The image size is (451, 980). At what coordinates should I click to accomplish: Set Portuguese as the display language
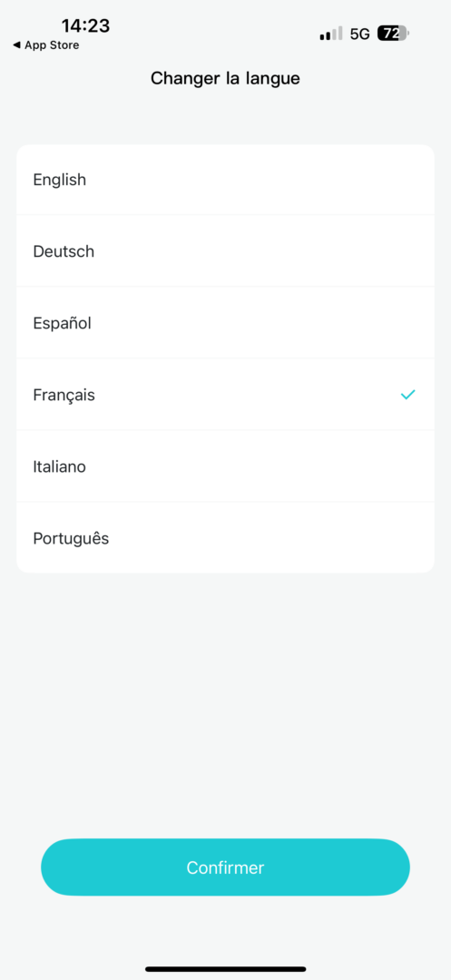tap(225, 537)
